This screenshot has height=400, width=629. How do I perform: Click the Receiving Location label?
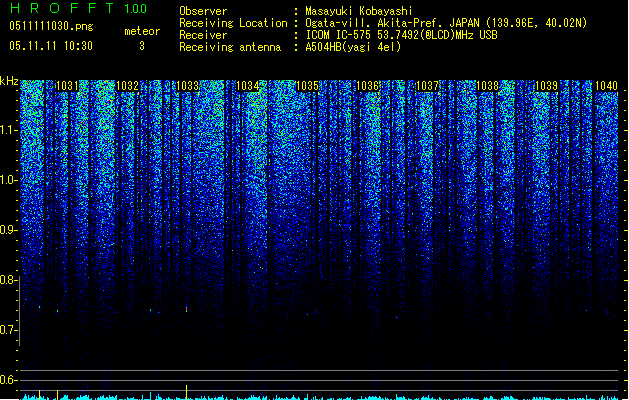[x=233, y=23]
